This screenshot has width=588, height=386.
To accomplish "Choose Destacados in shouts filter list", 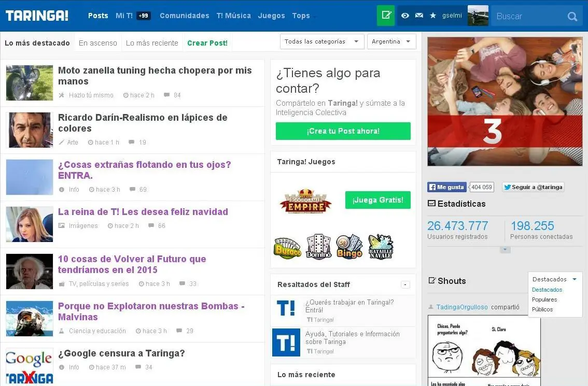I will [x=547, y=290].
